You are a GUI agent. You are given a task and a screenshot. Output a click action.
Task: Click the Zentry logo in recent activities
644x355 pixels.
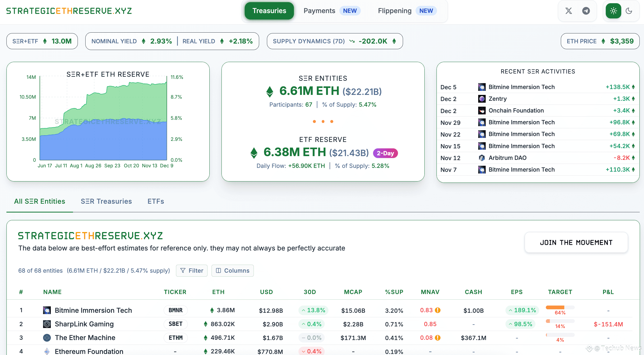tap(482, 99)
